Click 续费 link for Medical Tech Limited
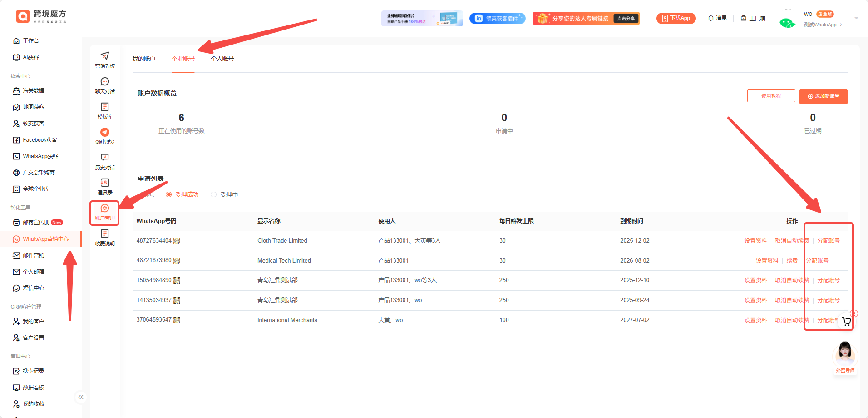The width and height of the screenshot is (868, 418). click(792, 261)
